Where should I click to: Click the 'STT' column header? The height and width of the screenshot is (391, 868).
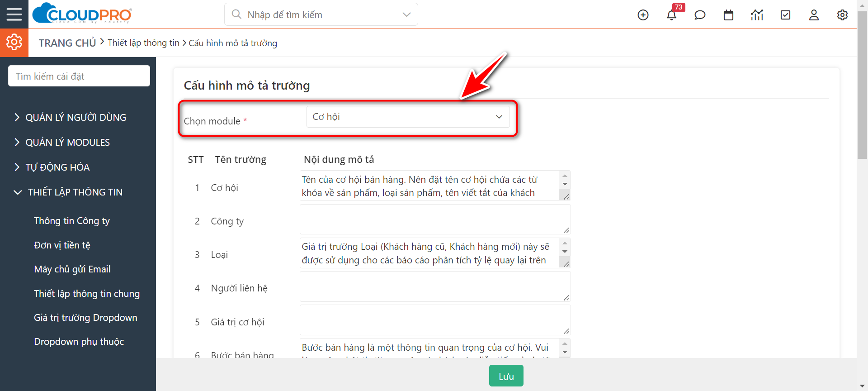click(x=196, y=160)
